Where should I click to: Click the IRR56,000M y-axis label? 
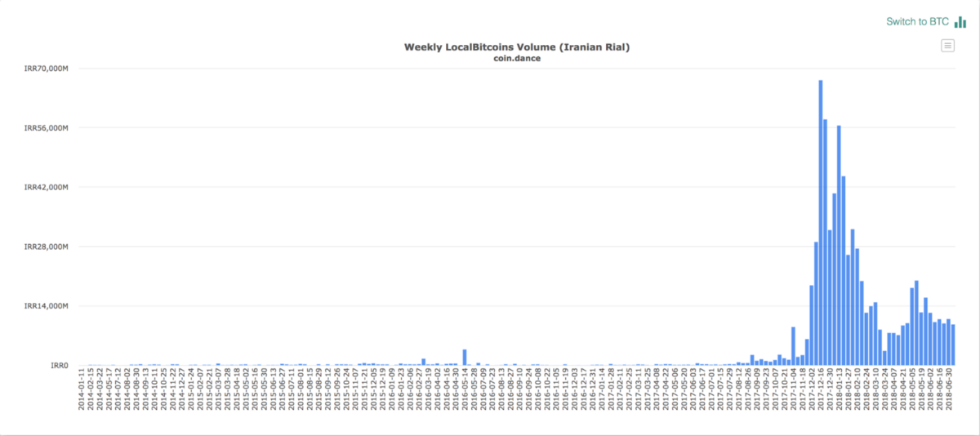click(x=47, y=128)
